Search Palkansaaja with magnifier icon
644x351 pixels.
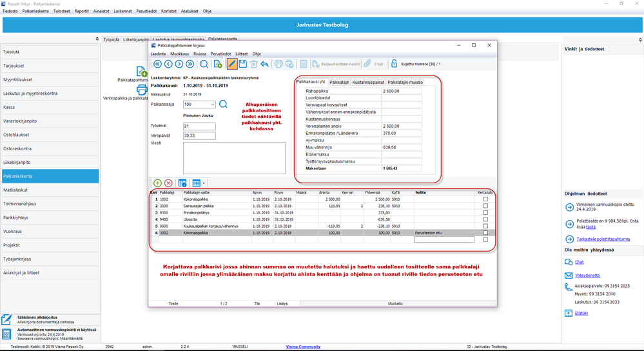point(223,105)
